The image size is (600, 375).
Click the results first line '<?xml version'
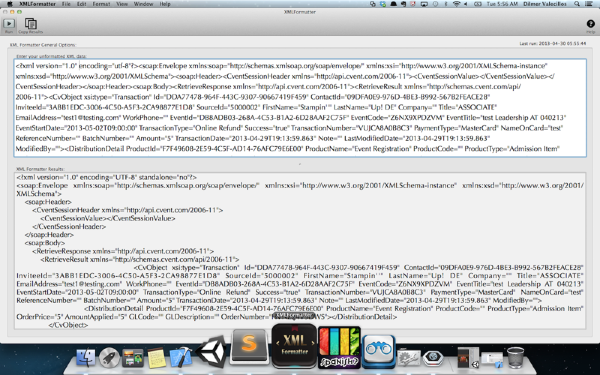tap(106, 177)
